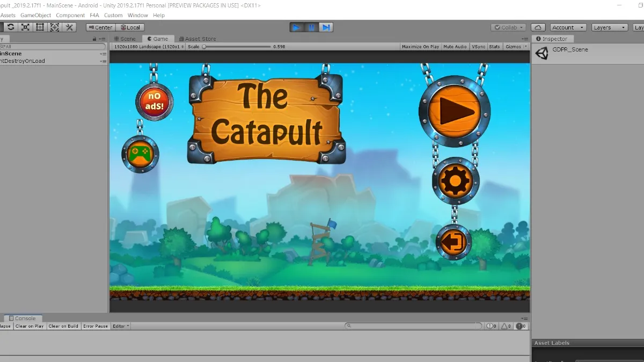Toggle the Local handle rotation button

[x=130, y=27]
